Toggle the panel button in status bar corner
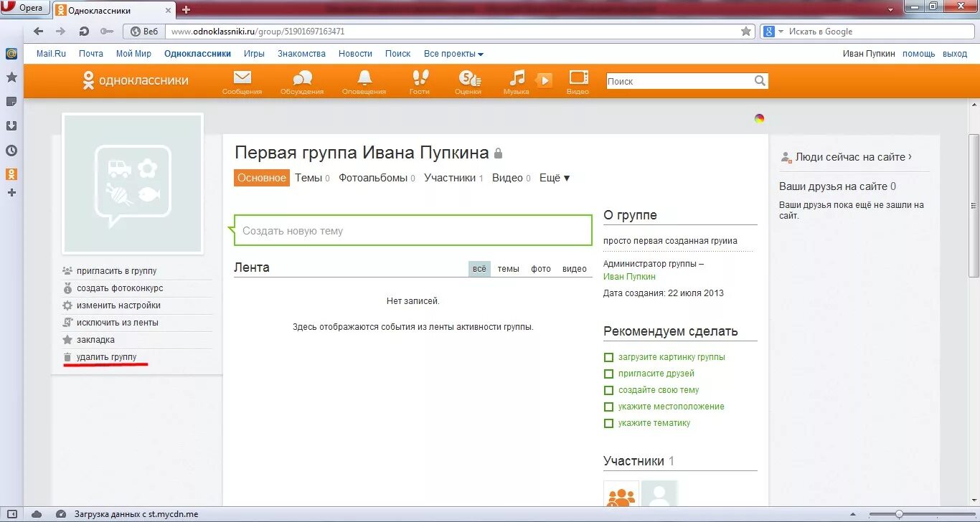980x522 pixels. click(11, 514)
